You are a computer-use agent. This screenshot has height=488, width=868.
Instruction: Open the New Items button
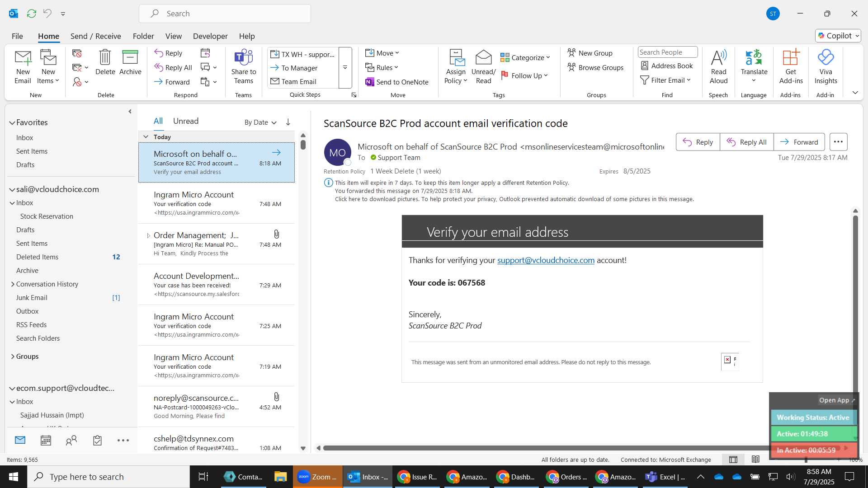[x=48, y=66]
